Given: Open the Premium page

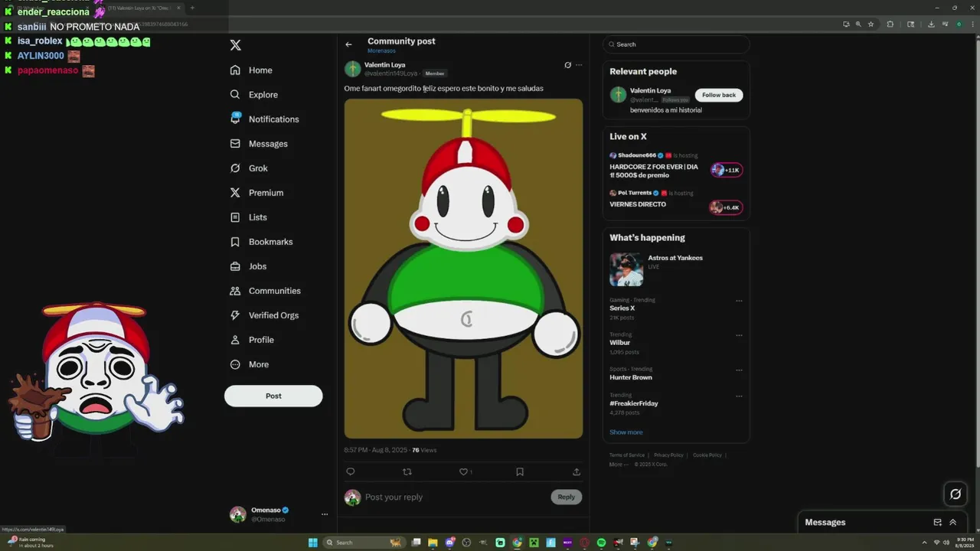Looking at the screenshot, I should [x=256, y=193].
